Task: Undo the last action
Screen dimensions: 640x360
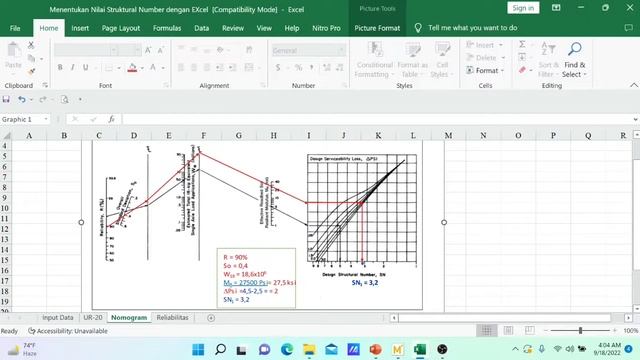Action: [x=21, y=99]
